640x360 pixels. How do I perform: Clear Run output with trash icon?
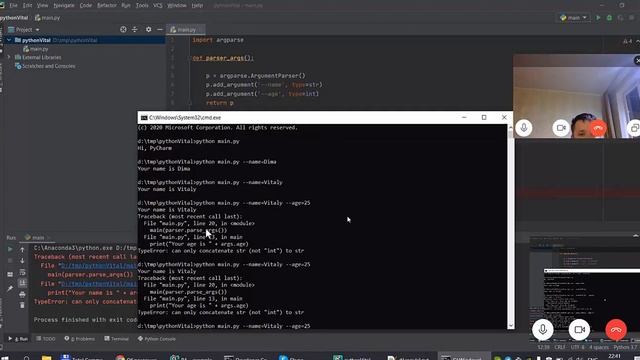tap(22, 305)
